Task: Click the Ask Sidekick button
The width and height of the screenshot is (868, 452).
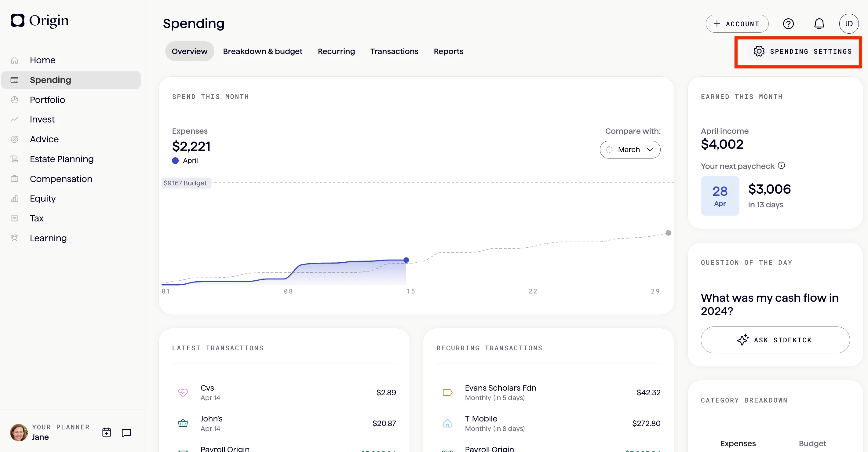Action: (x=775, y=340)
